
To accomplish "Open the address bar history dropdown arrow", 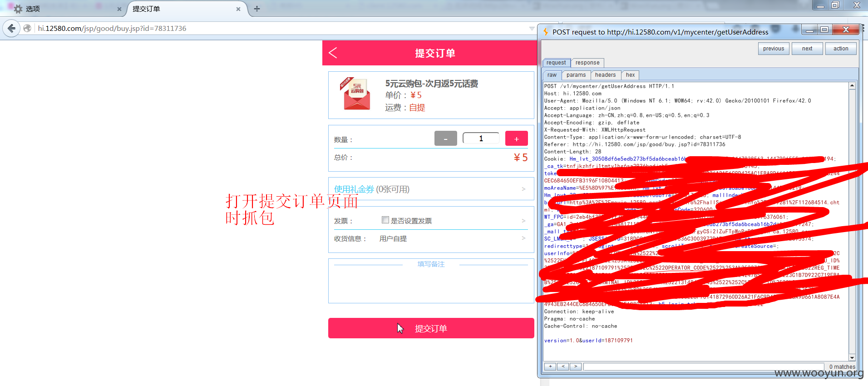I will pos(532,28).
